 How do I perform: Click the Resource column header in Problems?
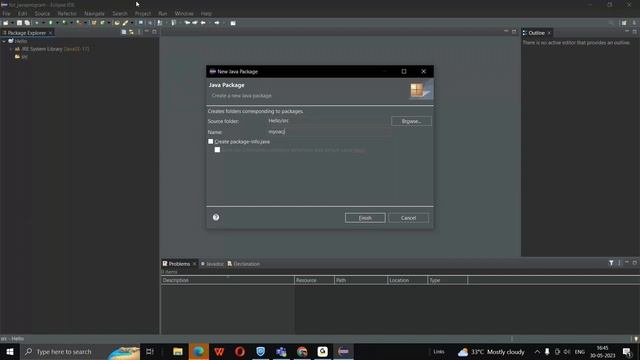314,280
